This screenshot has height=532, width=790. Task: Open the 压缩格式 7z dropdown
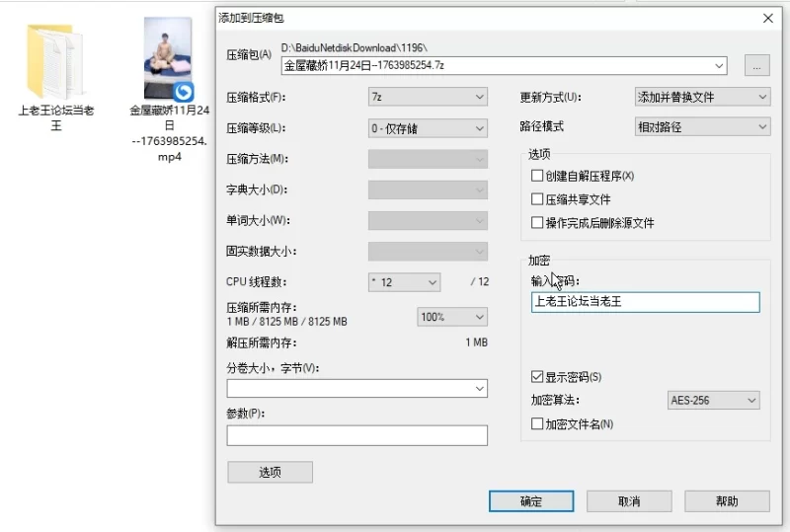428,97
